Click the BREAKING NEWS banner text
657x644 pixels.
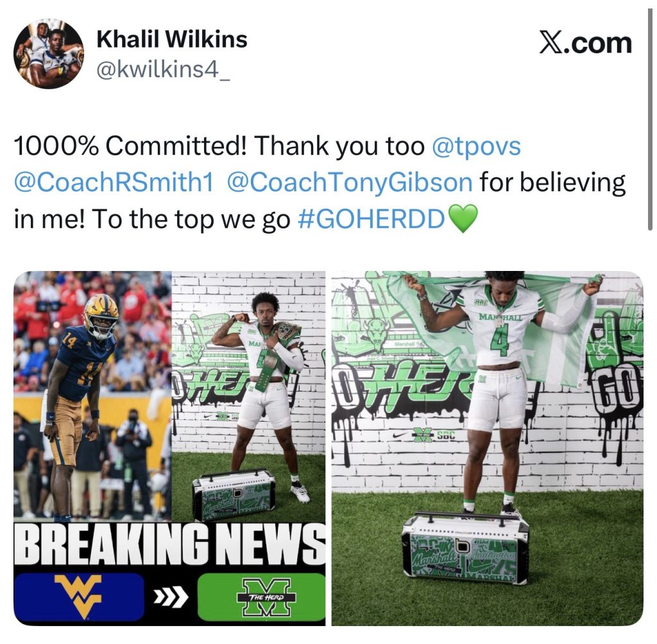(169, 544)
